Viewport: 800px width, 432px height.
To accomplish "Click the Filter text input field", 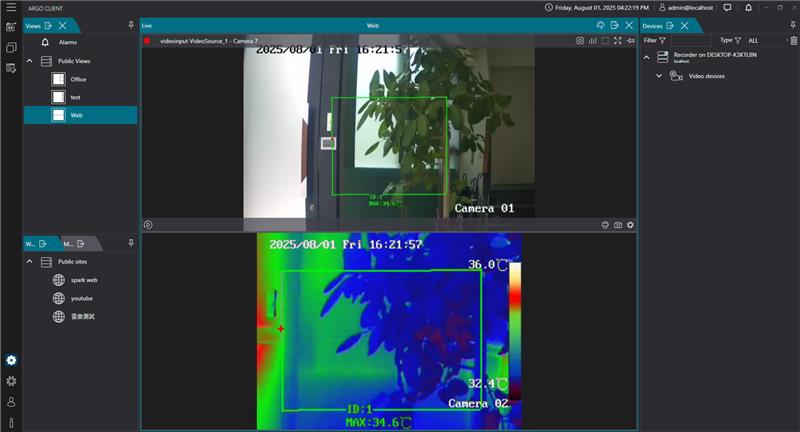I will [x=690, y=40].
